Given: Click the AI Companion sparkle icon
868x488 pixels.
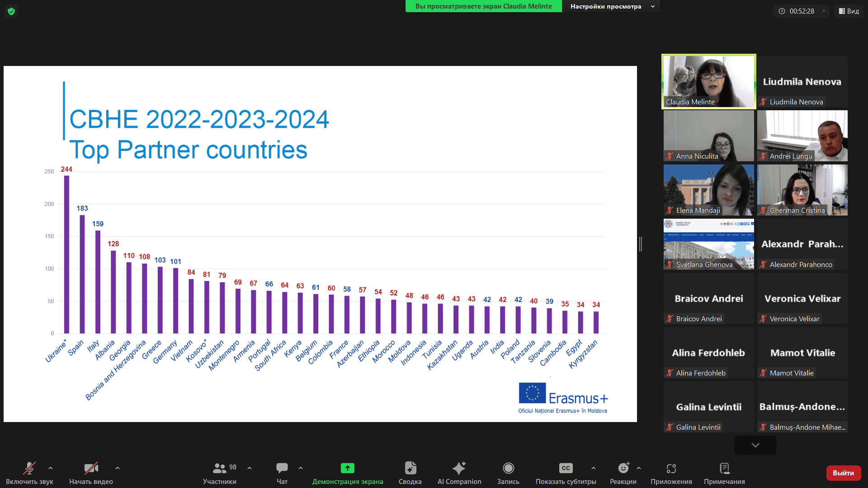Looking at the screenshot, I should click(459, 468).
